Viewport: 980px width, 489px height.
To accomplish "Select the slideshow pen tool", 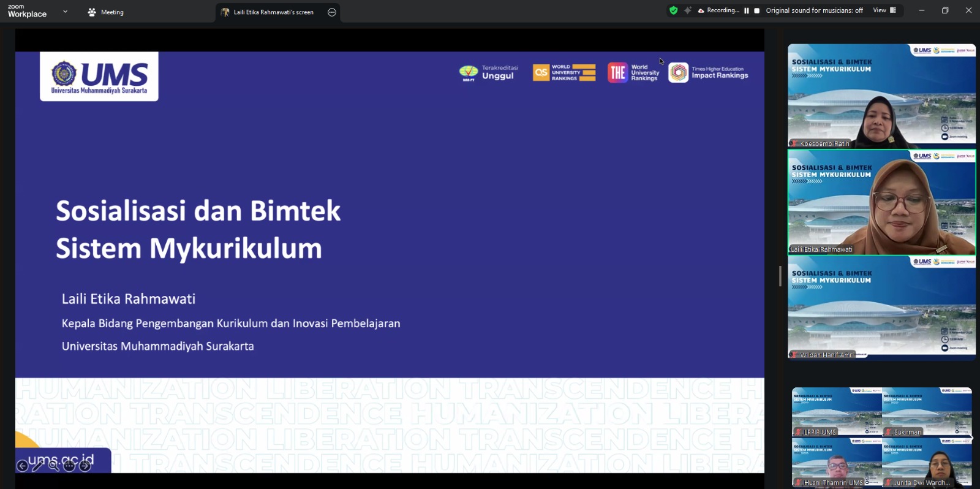I will pyautogui.click(x=38, y=466).
